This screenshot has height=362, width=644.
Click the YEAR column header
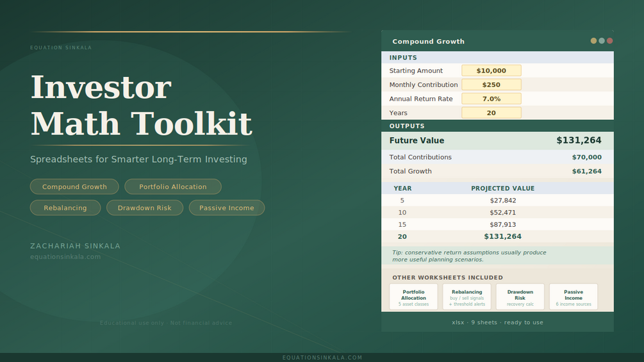[x=402, y=188]
